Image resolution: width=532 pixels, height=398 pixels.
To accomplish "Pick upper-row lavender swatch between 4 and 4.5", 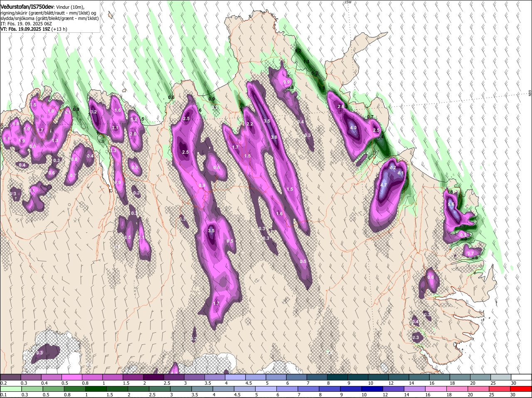I will point(235,377).
